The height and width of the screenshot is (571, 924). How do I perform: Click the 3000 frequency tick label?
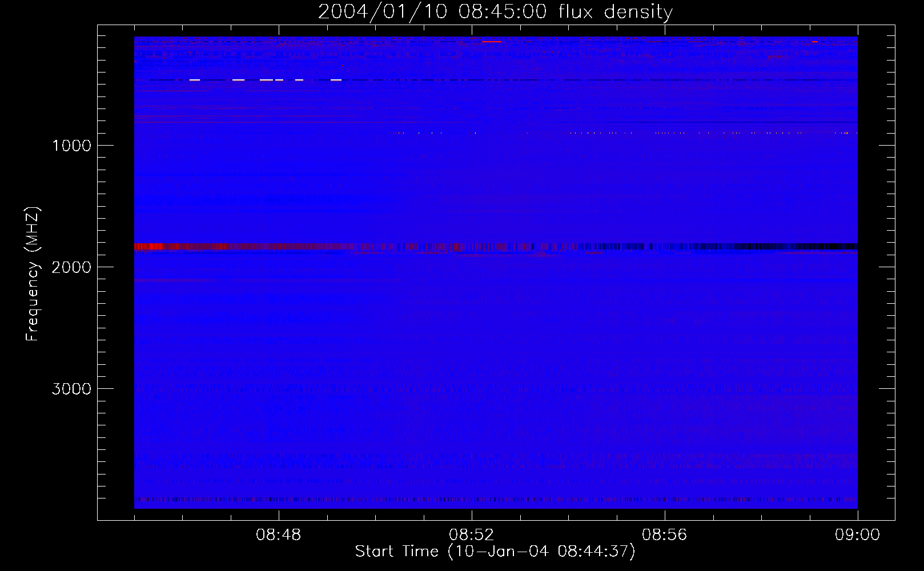pyautogui.click(x=71, y=389)
